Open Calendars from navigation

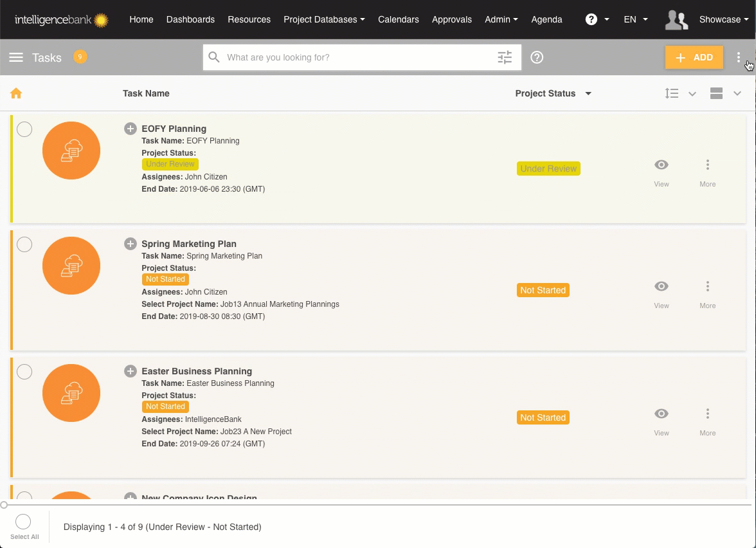(399, 19)
